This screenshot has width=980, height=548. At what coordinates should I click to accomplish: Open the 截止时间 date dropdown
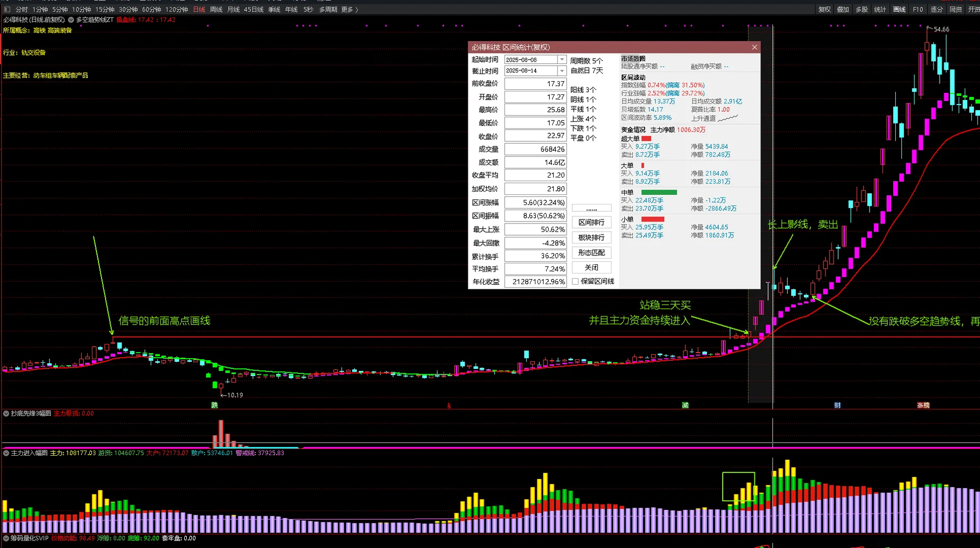pyautogui.click(x=562, y=71)
